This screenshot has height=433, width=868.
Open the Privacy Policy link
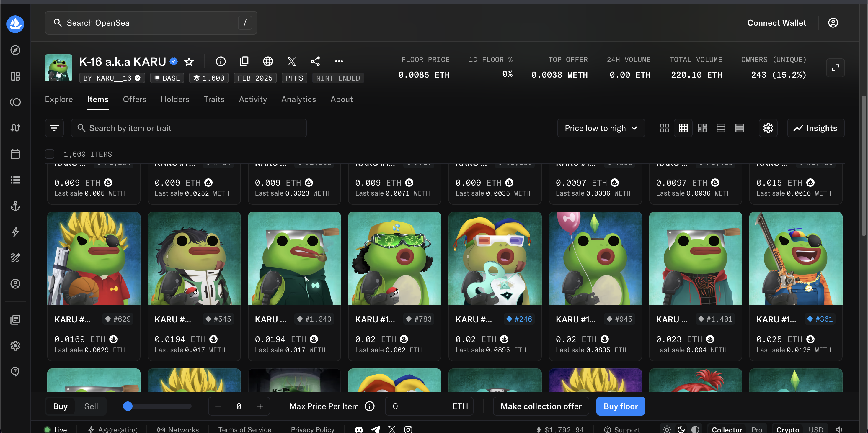pos(312,429)
